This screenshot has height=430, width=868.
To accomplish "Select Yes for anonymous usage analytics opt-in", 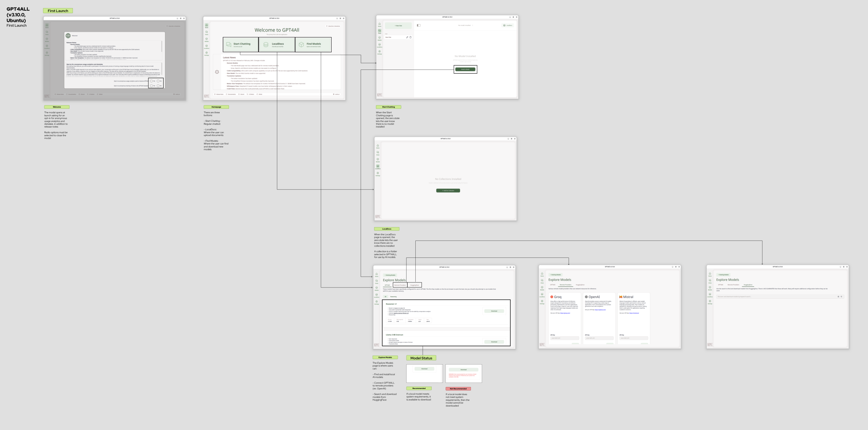I will tap(152, 81).
